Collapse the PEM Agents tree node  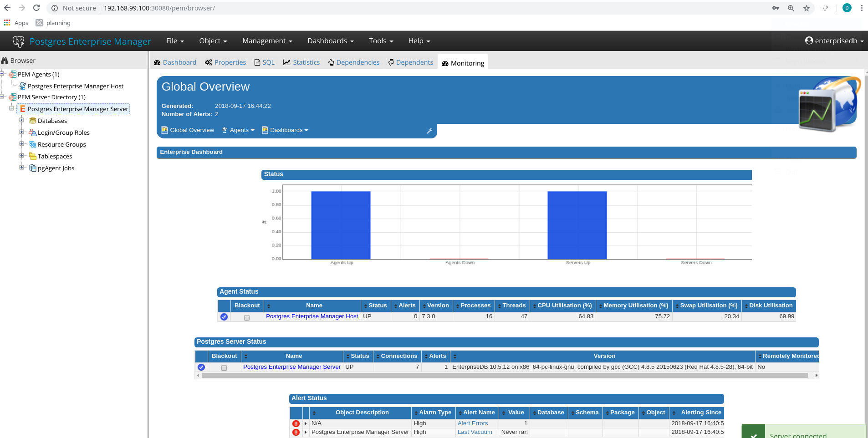point(2,73)
